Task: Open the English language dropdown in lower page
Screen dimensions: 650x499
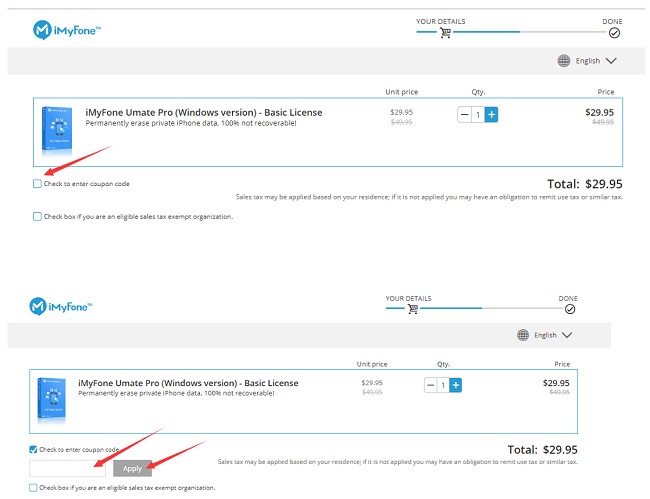Action: click(553, 335)
